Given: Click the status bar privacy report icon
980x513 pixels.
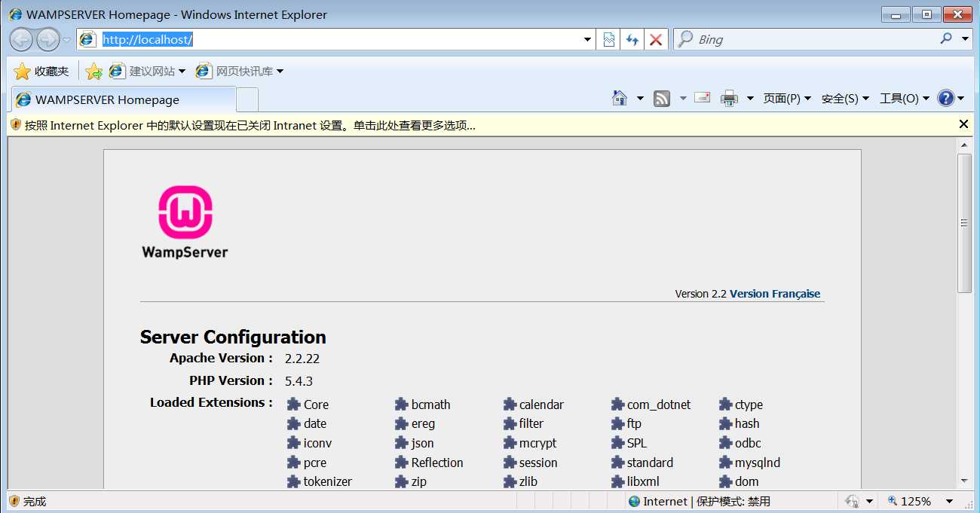Looking at the screenshot, I should point(853,501).
